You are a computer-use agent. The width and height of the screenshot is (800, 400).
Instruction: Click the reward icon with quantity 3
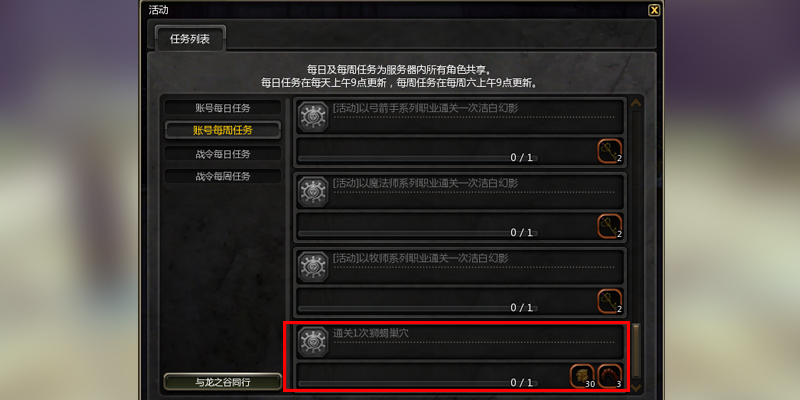click(610, 376)
